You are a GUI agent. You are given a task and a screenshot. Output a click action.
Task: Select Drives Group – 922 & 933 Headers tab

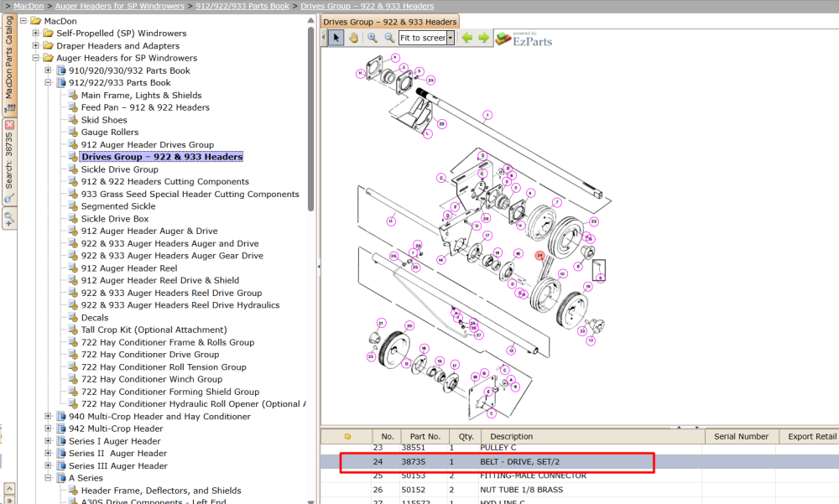(390, 22)
